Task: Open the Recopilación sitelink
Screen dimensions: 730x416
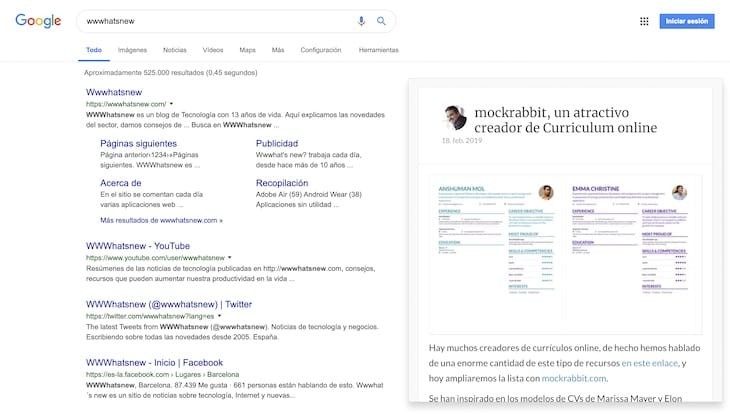Action: click(x=282, y=183)
